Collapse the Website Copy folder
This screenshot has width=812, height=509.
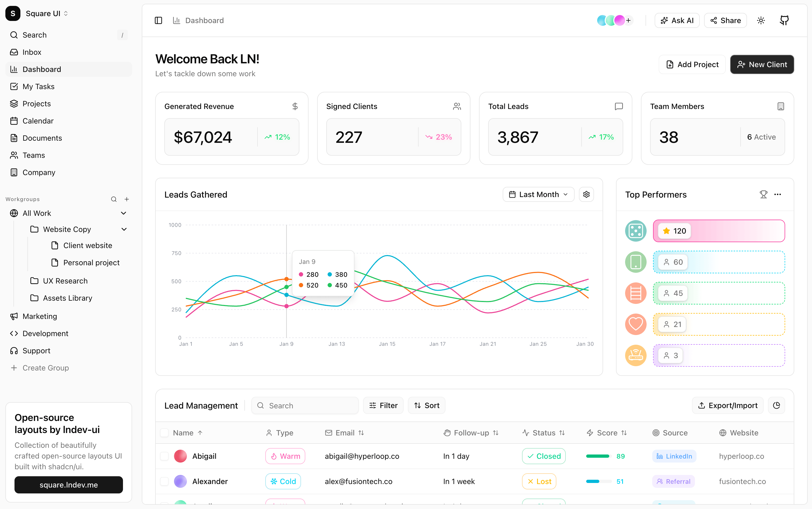point(124,229)
